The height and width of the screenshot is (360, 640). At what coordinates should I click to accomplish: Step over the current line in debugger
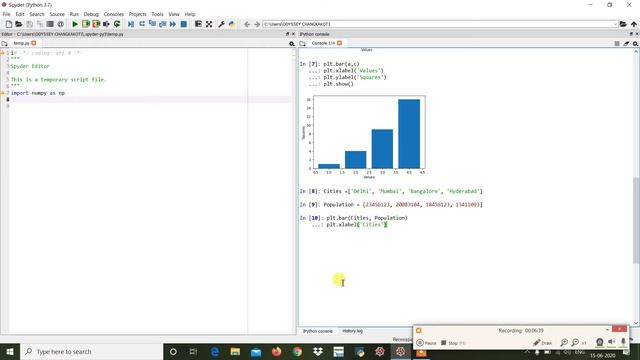point(142,24)
